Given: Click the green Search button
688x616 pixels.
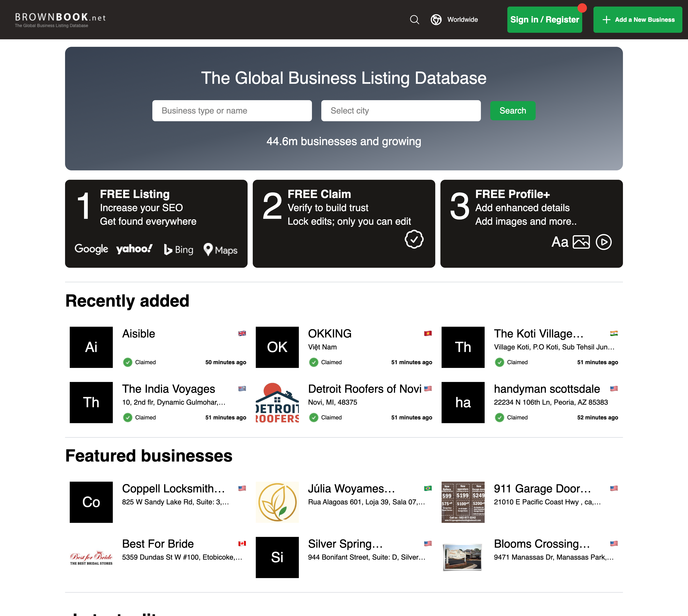Looking at the screenshot, I should pyautogui.click(x=513, y=111).
